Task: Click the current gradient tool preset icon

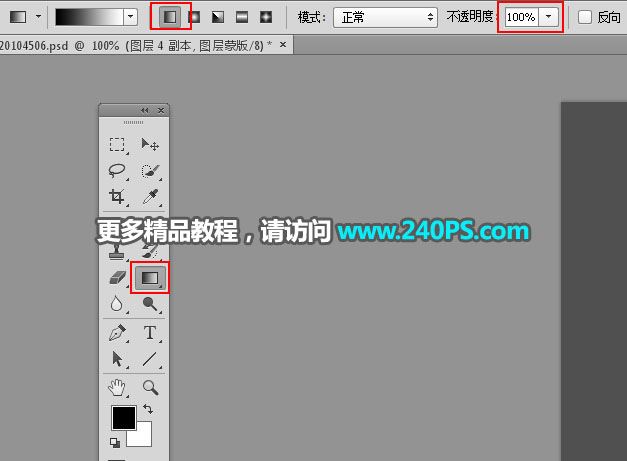Action: coord(18,17)
